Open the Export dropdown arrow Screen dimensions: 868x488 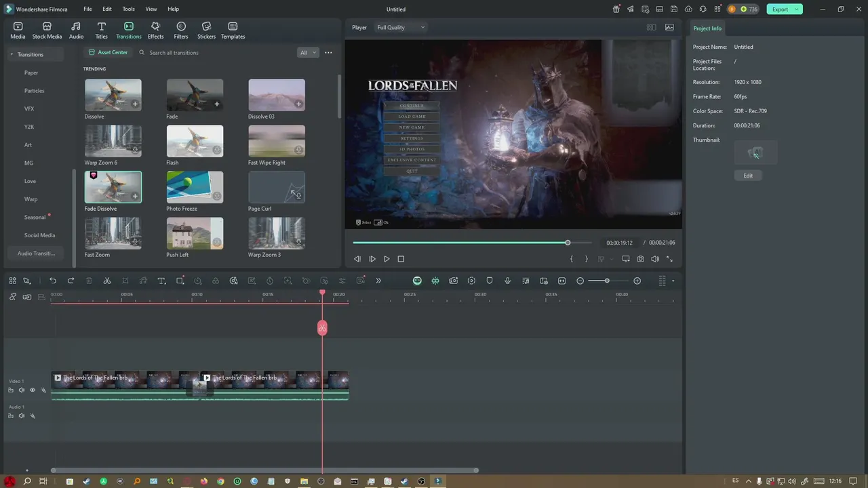coord(797,9)
